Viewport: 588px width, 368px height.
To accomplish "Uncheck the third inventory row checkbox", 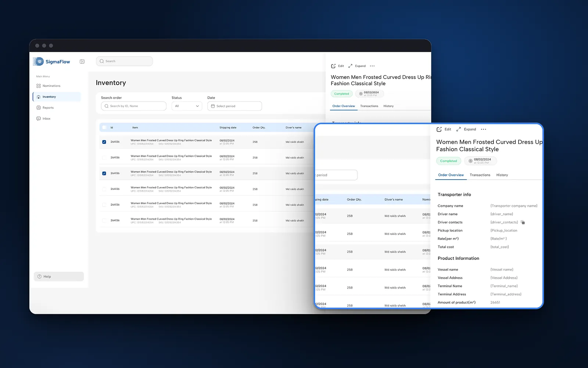I will (x=104, y=173).
